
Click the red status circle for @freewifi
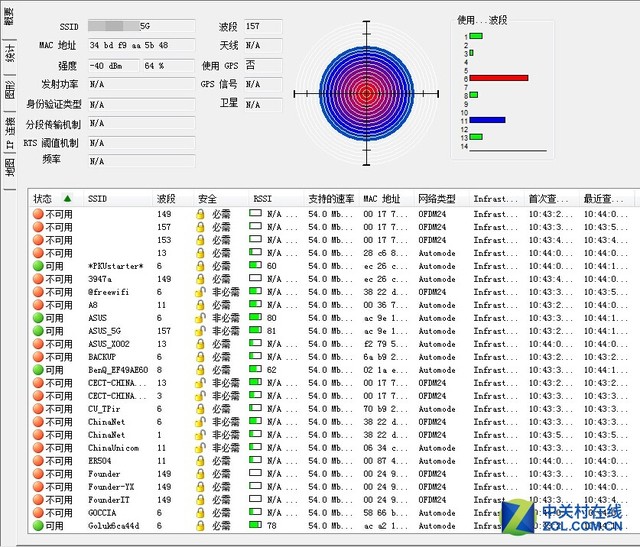coord(38,292)
